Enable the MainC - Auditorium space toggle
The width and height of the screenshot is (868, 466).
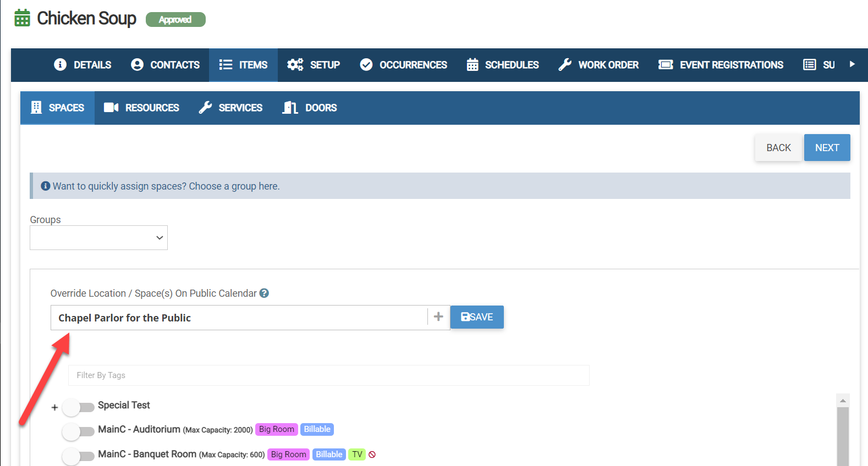79,431
